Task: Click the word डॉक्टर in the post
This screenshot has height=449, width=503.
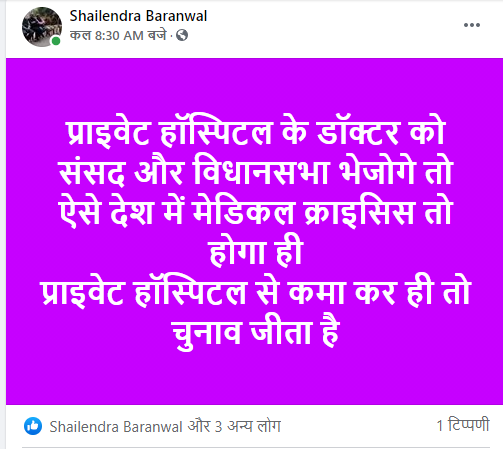Action: click(358, 132)
